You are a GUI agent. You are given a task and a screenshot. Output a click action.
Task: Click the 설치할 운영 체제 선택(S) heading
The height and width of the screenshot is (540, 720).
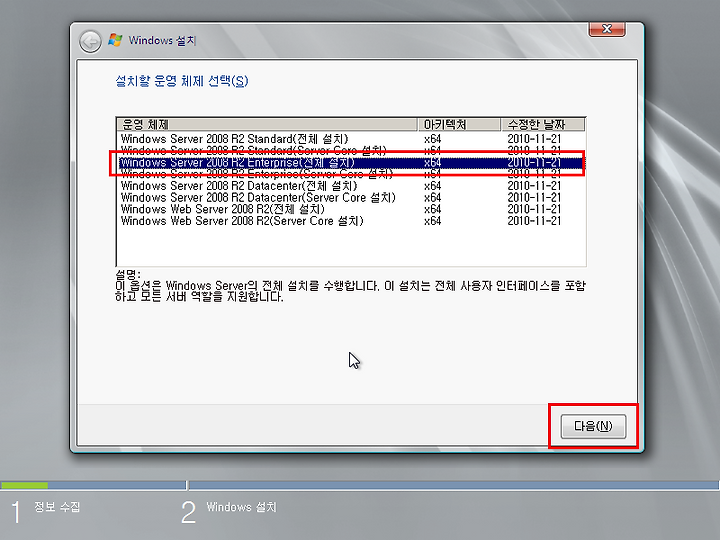(181, 81)
